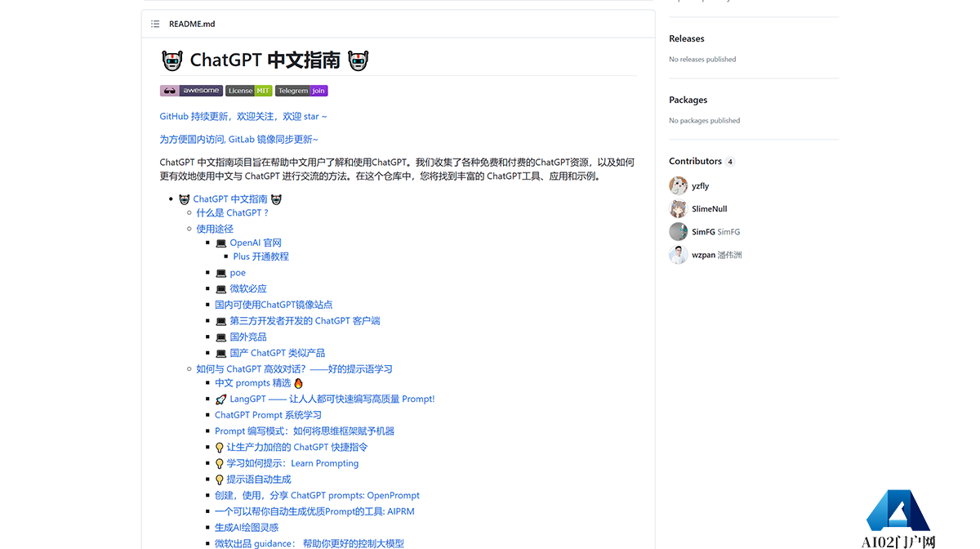
Task: Open the Packages section heading
Action: (x=688, y=100)
